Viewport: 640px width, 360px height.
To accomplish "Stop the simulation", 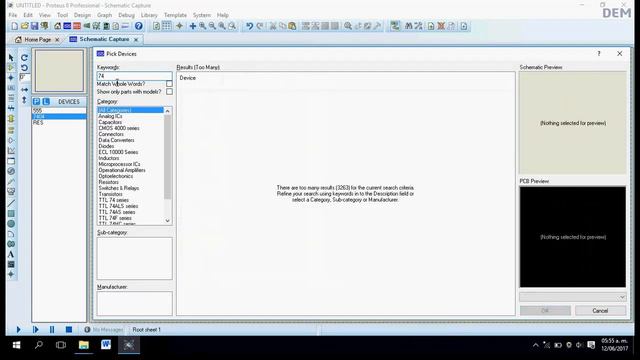I will (69, 329).
